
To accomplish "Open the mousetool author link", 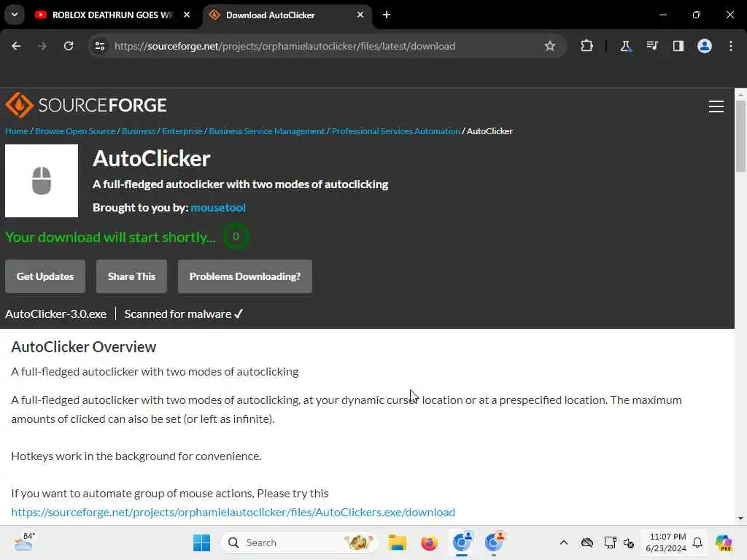I will 217,208.
